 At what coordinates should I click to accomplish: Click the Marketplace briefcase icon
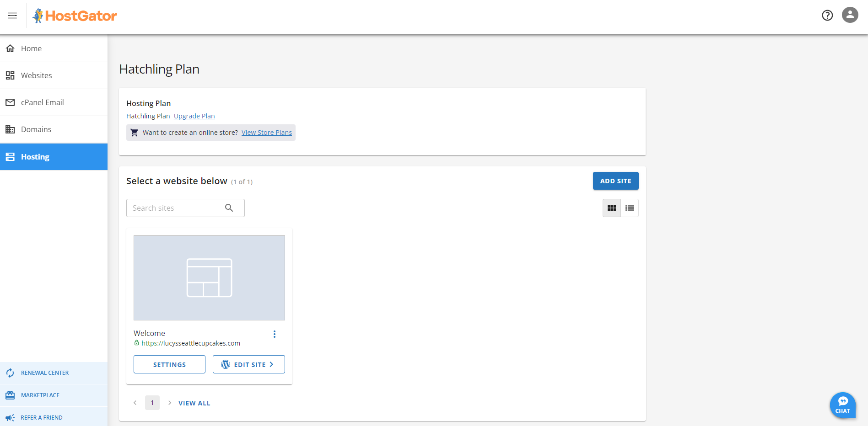10,395
